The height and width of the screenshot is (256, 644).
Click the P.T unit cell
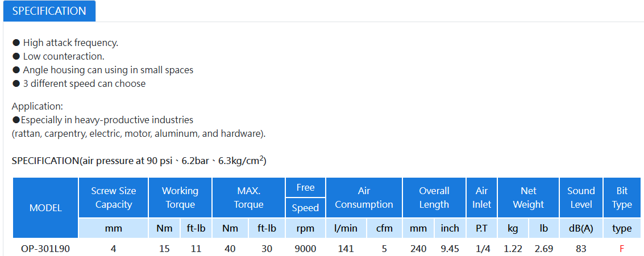click(482, 228)
